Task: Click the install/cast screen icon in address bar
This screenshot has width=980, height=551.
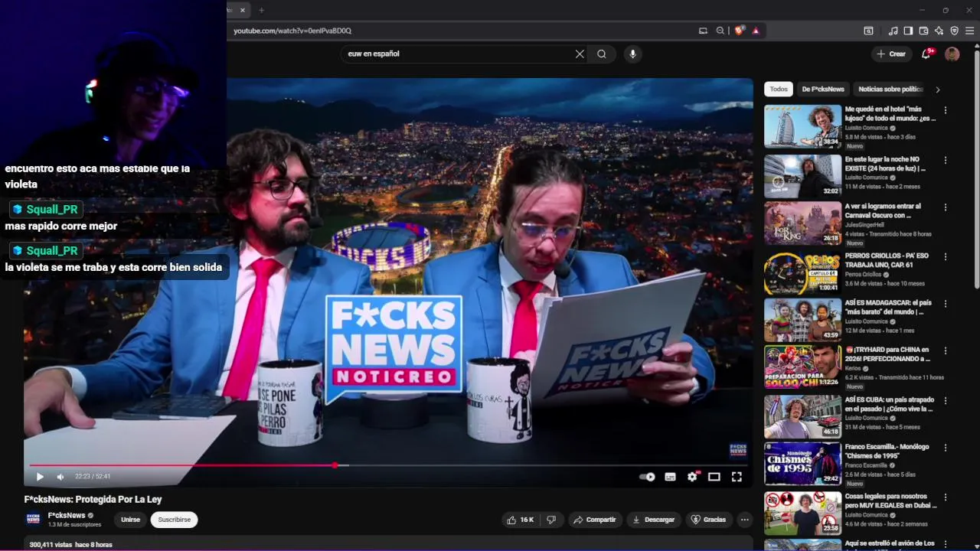Action: tap(703, 31)
